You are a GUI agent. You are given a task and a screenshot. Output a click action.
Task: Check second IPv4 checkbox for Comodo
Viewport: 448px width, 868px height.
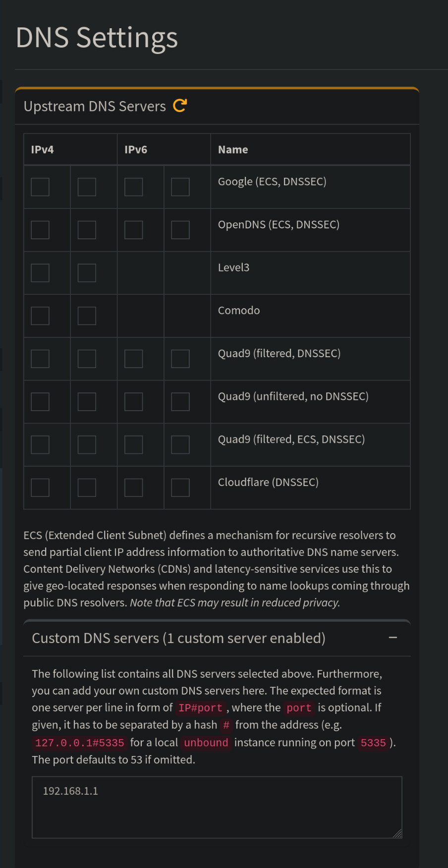(87, 316)
